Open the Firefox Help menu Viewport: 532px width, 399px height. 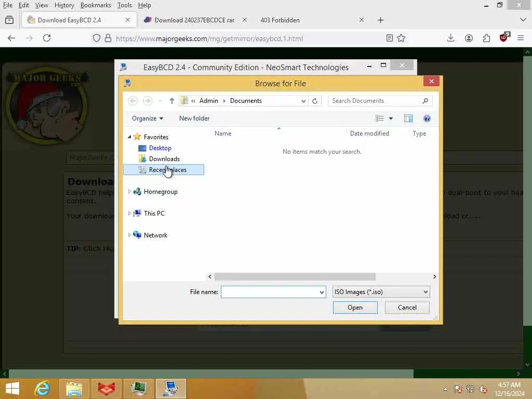pyautogui.click(x=144, y=5)
